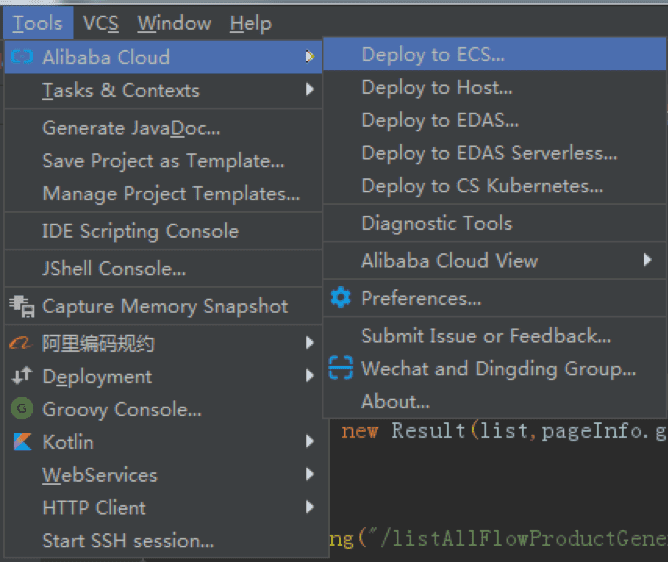
Task: Click the Deployment arrows icon
Action: [x=21, y=377]
